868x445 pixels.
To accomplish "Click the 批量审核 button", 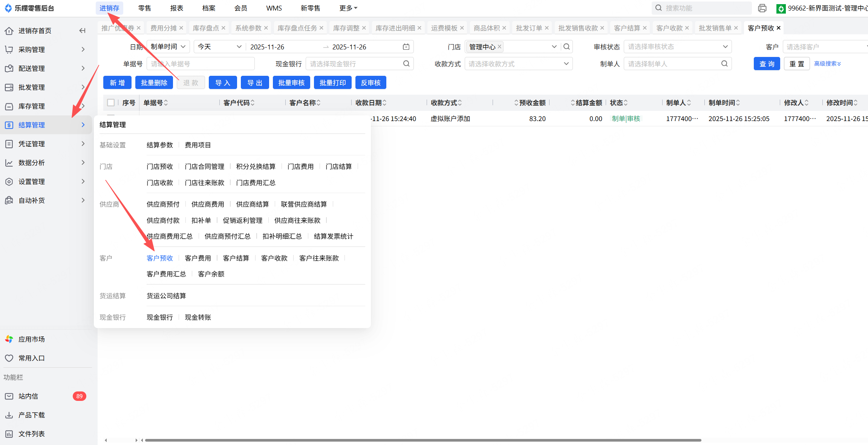I will pos(291,83).
